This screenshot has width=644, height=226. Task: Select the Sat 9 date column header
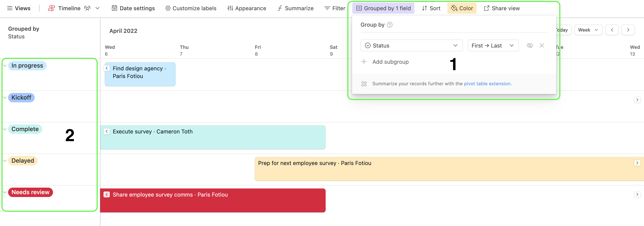[x=333, y=50]
